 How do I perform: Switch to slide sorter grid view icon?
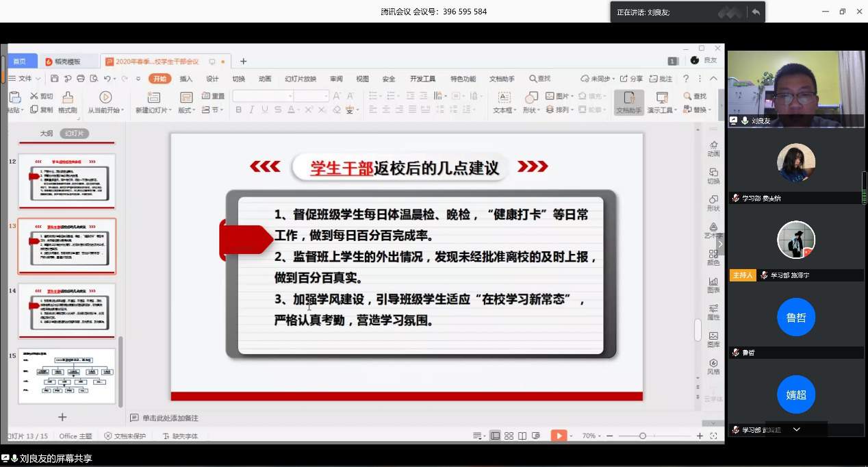(509, 436)
